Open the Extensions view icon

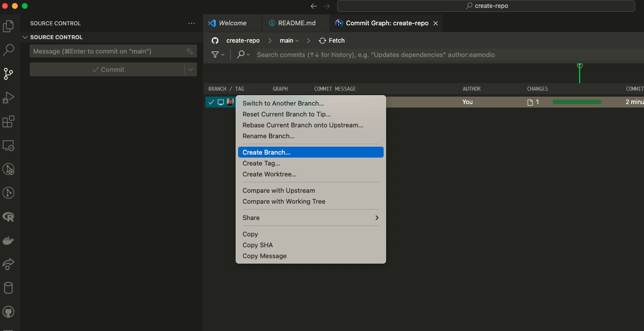click(8, 121)
